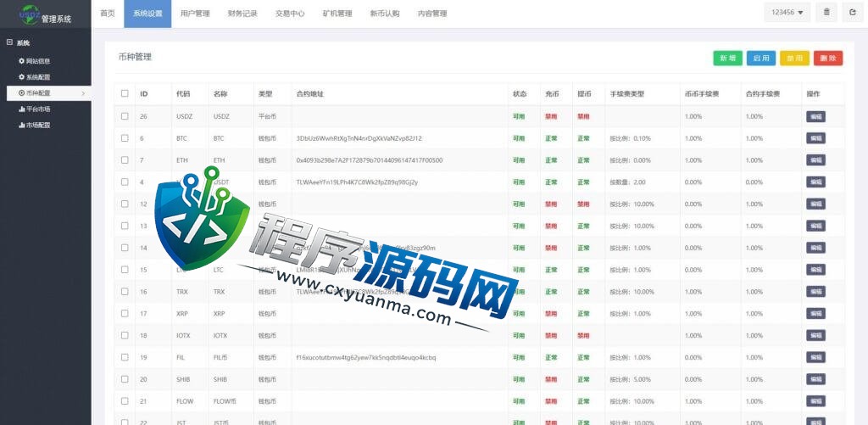The image size is (868, 425).
Task: Click 按比例：5.00% in the SHIB row
Action: tap(630, 379)
